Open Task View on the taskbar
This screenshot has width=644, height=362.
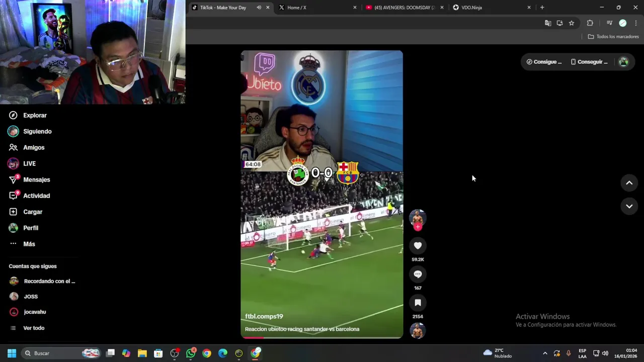[110, 353]
